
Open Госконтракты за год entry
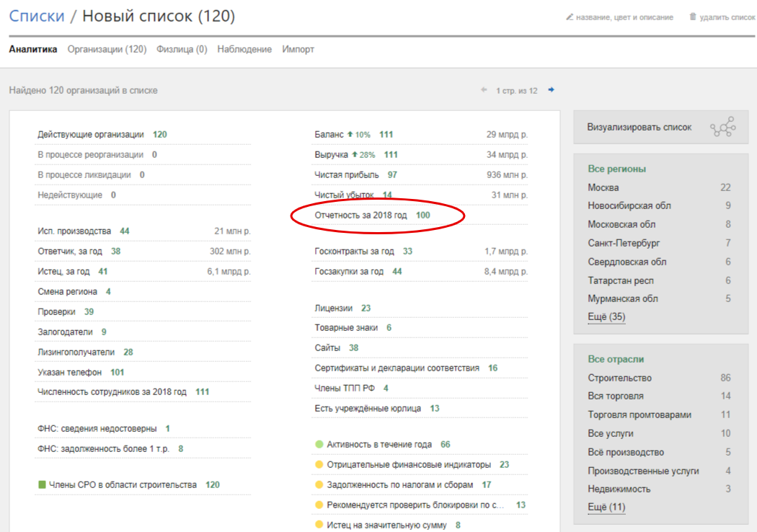(x=355, y=251)
